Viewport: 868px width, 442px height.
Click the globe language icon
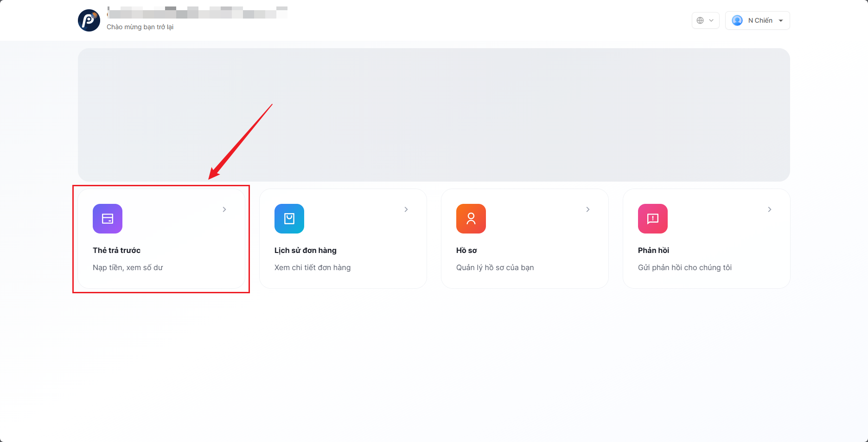(700, 20)
